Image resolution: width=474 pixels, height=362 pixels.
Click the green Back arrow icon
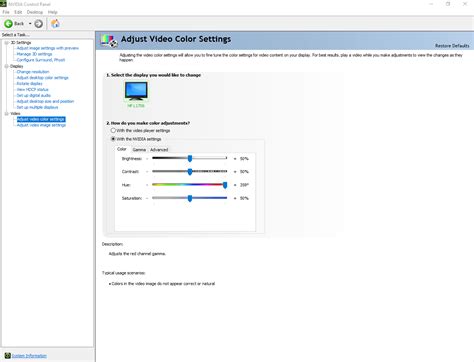8,24
